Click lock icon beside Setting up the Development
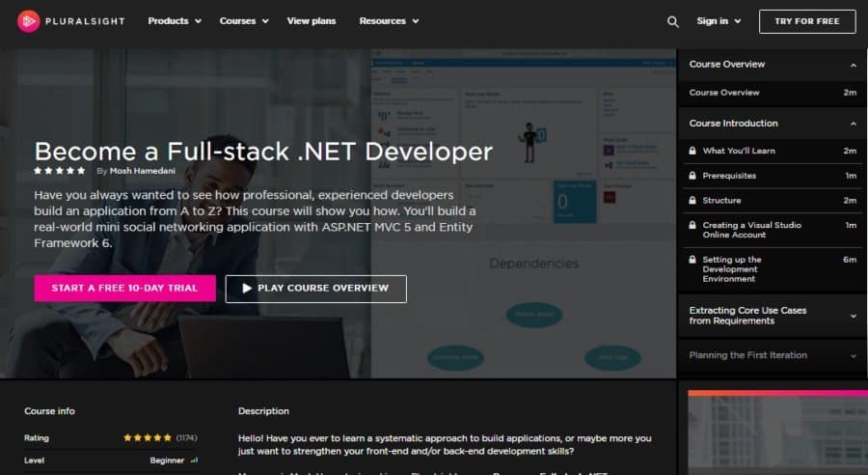This screenshot has height=475, width=868. point(692,260)
